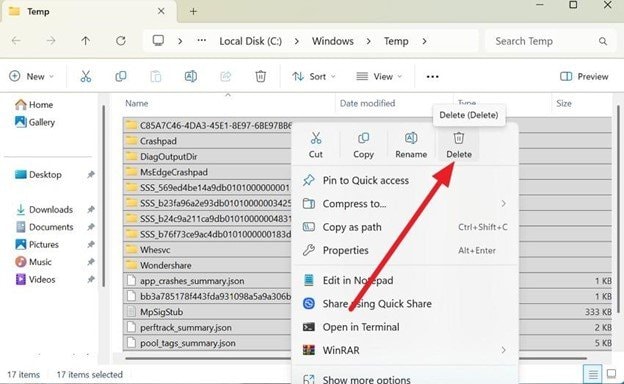Viewport: 624px width, 384px height.
Task: Navigate back with the back arrow
Action: 16,41
